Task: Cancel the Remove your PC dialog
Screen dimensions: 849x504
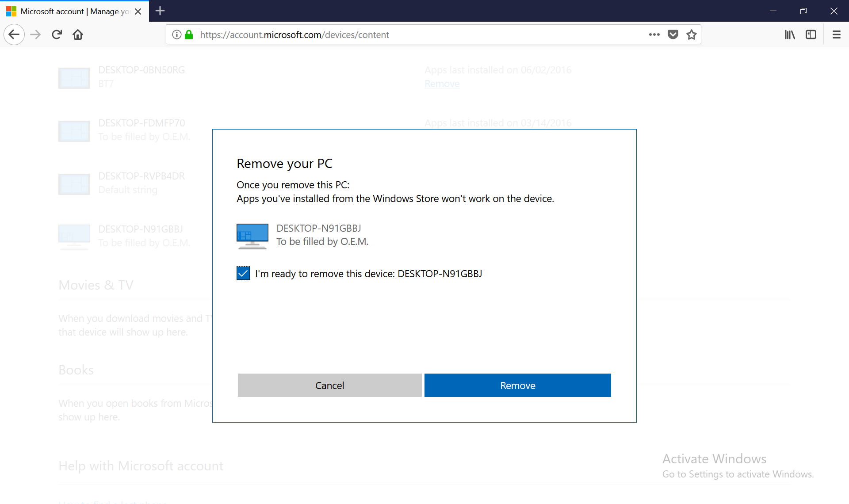Action: pos(329,385)
